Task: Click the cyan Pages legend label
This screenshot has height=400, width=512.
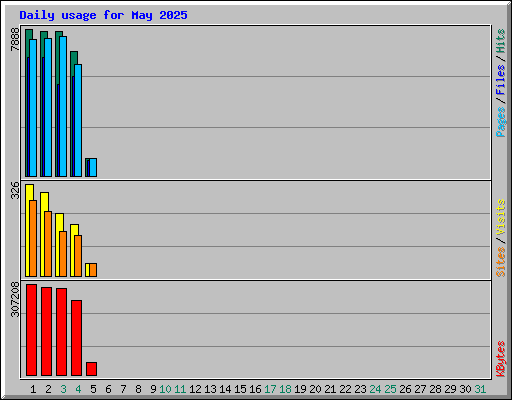Action: (x=500, y=122)
